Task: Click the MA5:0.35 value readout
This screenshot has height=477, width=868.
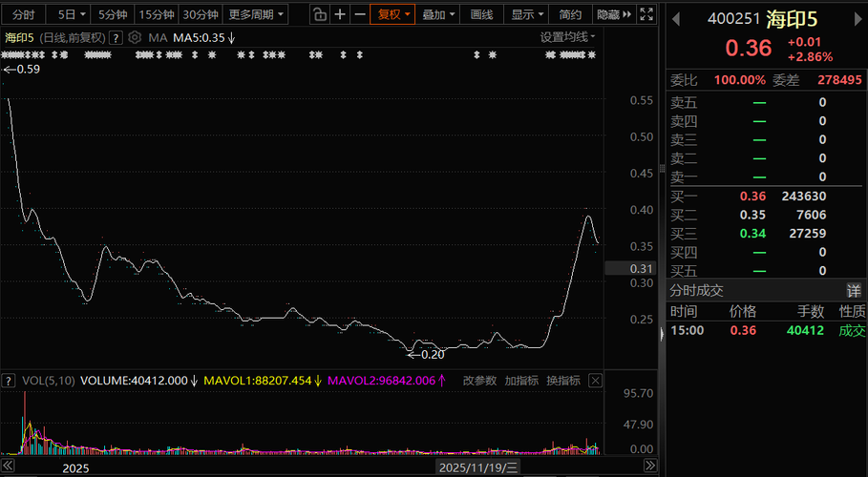Action: click(x=203, y=37)
